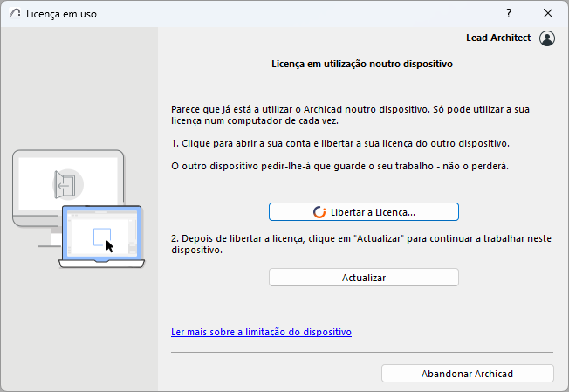This screenshot has width=569, height=392.
Task: Click heading Licença em utilização noutro dispositivo
Action: tap(362, 64)
